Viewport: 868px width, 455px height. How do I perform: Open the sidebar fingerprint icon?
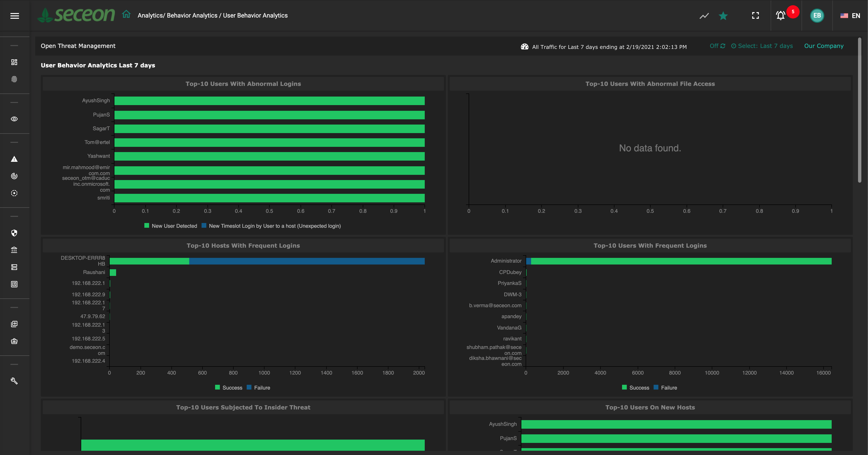point(14,79)
